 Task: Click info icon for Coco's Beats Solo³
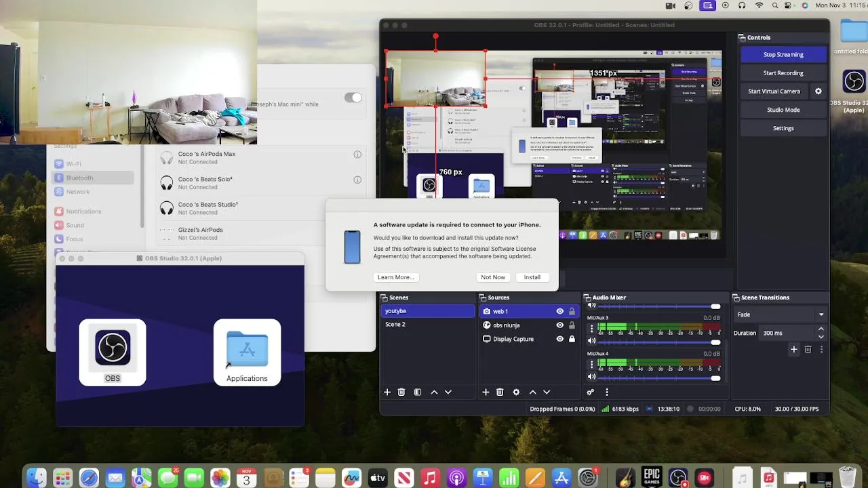point(357,180)
